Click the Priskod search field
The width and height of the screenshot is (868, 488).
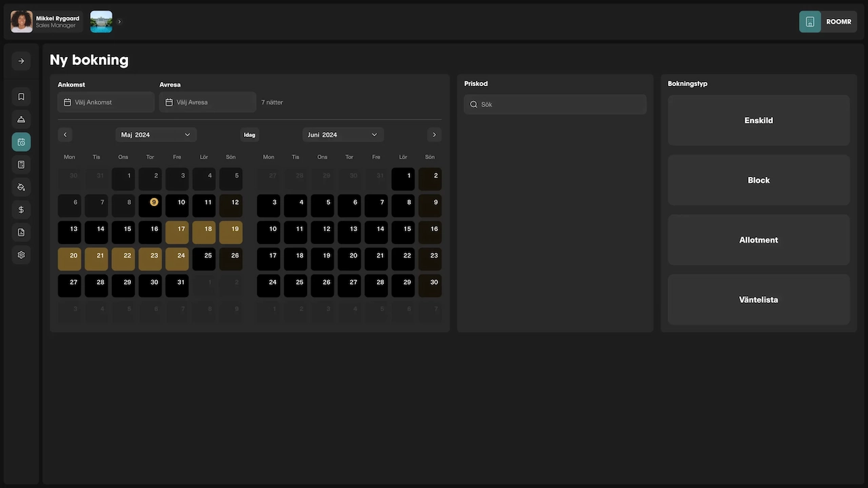tap(555, 104)
